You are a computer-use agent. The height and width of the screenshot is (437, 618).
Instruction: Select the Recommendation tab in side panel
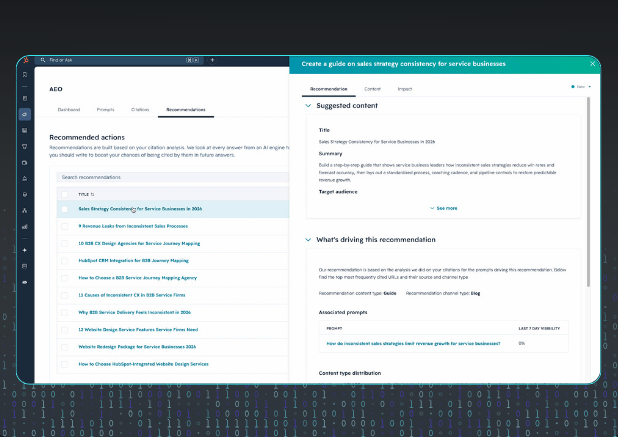[x=329, y=89]
